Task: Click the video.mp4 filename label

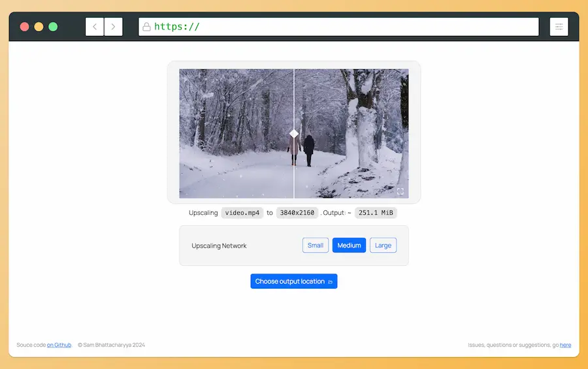Action: pos(242,213)
